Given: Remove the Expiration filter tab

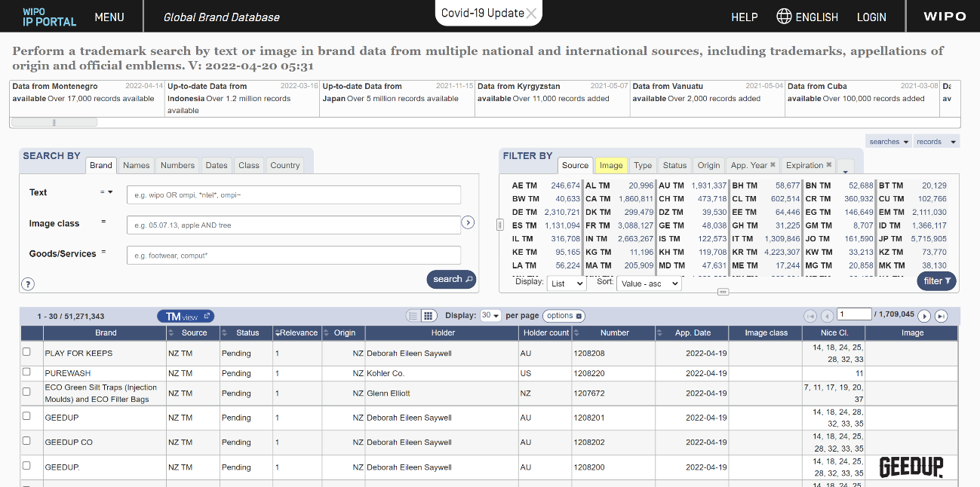Looking at the screenshot, I should click(828, 165).
